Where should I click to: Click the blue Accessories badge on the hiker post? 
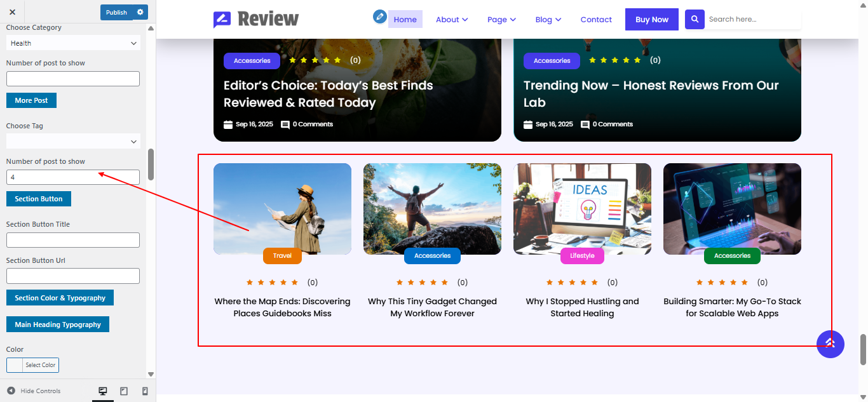(432, 256)
